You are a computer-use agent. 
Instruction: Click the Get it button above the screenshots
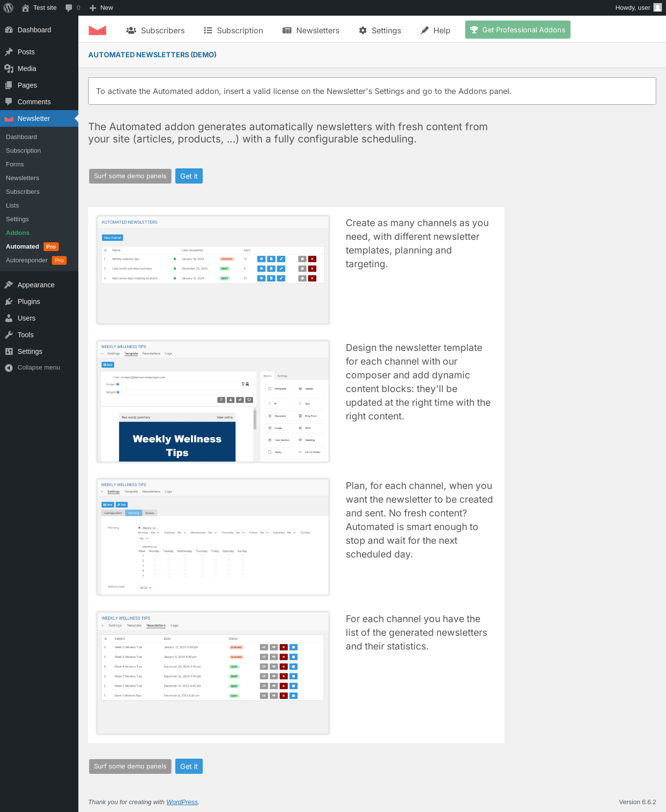[189, 176]
